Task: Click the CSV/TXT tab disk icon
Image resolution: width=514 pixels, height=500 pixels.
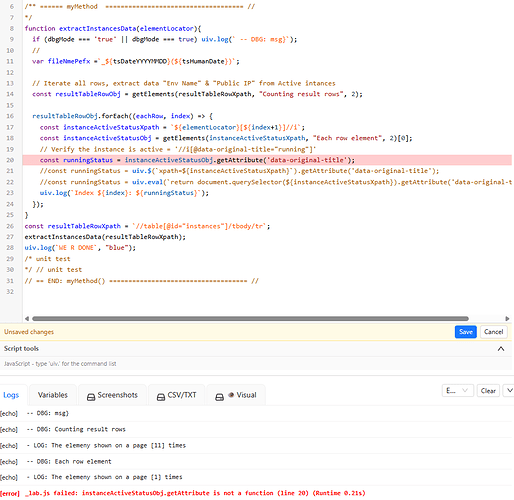Action: click(161, 397)
